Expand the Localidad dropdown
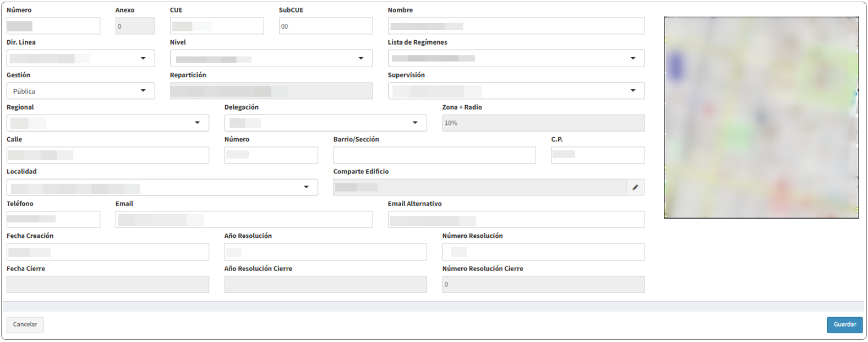 click(162, 187)
